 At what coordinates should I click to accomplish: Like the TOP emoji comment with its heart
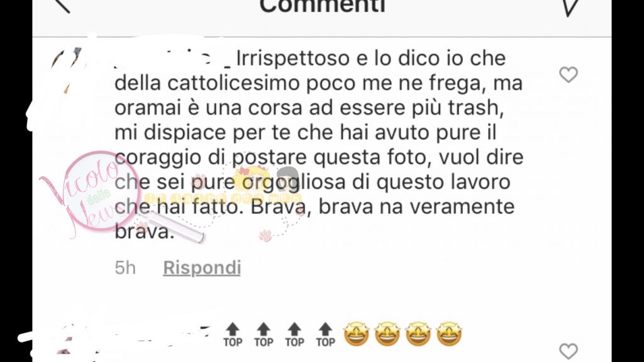click(x=569, y=351)
